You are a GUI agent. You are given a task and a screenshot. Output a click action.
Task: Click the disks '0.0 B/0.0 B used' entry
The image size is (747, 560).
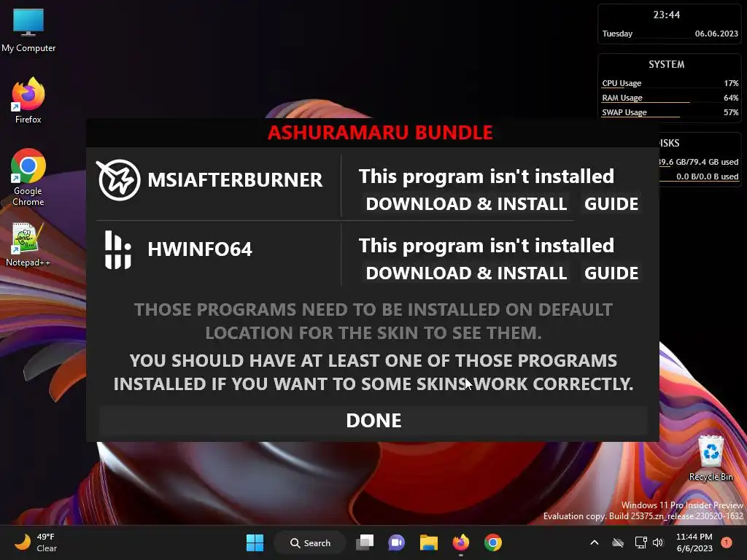707,176
